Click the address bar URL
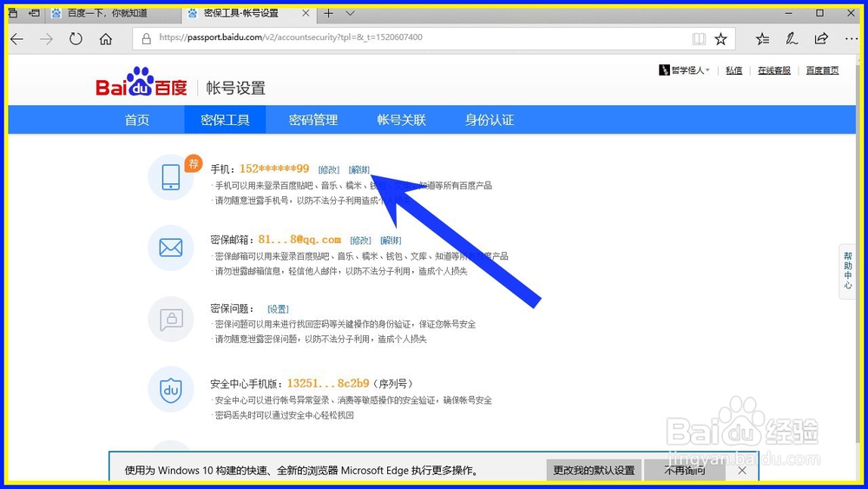Image resolution: width=868 pixels, height=489 pixels. click(291, 37)
